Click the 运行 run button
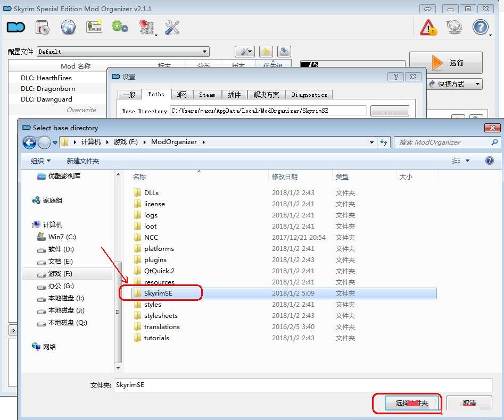This screenshot has width=504, height=420. [x=446, y=63]
